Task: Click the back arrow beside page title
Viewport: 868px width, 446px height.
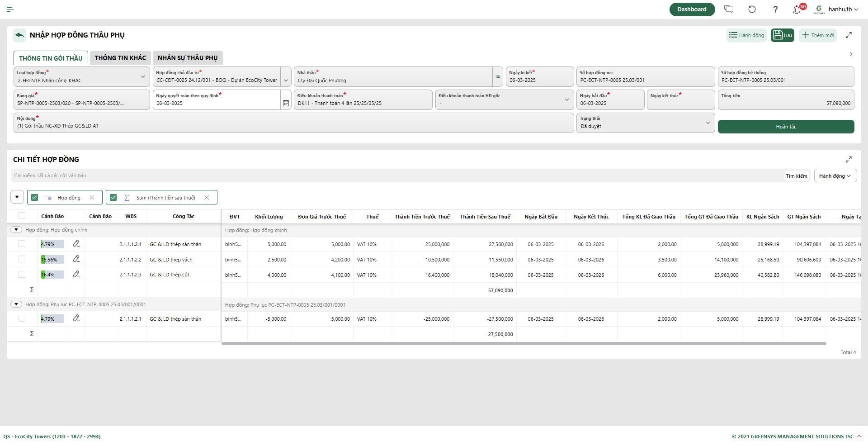Action: point(19,35)
